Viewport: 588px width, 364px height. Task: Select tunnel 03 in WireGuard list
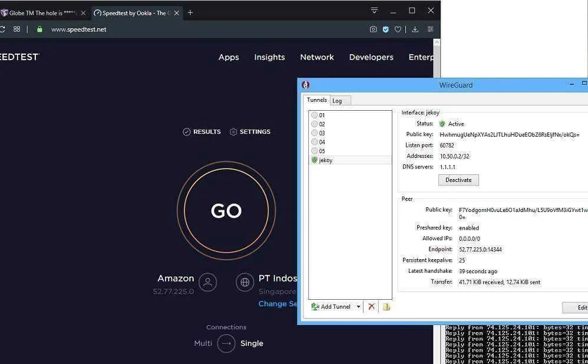click(x=350, y=133)
